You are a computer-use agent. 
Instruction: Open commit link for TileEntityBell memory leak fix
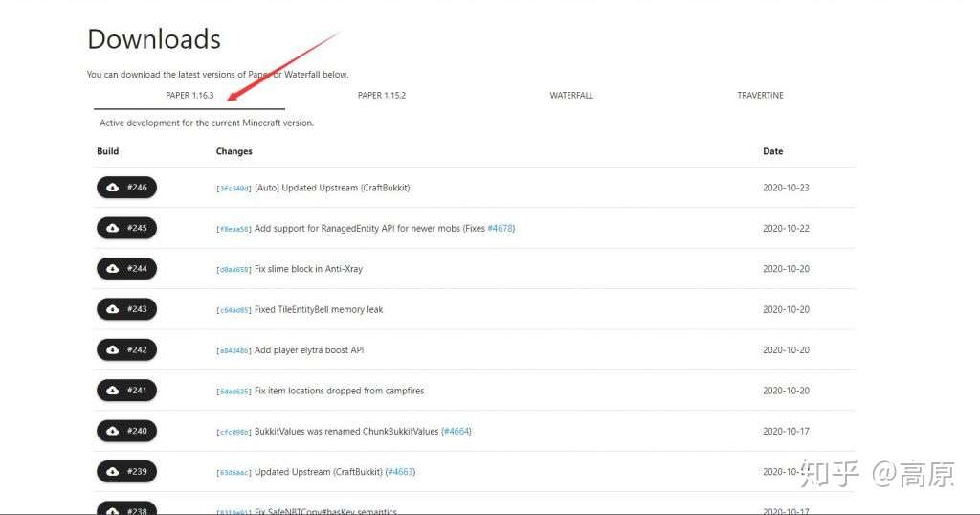pyautogui.click(x=234, y=310)
